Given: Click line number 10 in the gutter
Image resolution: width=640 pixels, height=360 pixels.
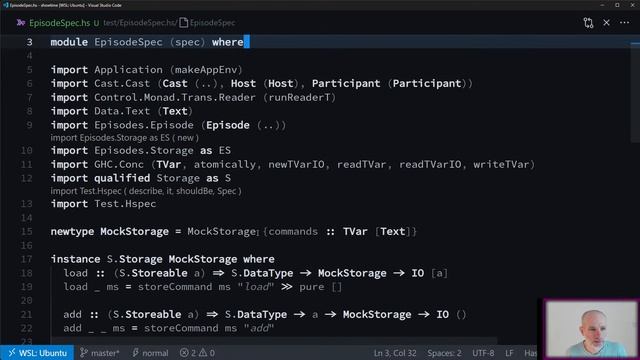Looking at the screenshot, I should pyautogui.click(x=26, y=151).
